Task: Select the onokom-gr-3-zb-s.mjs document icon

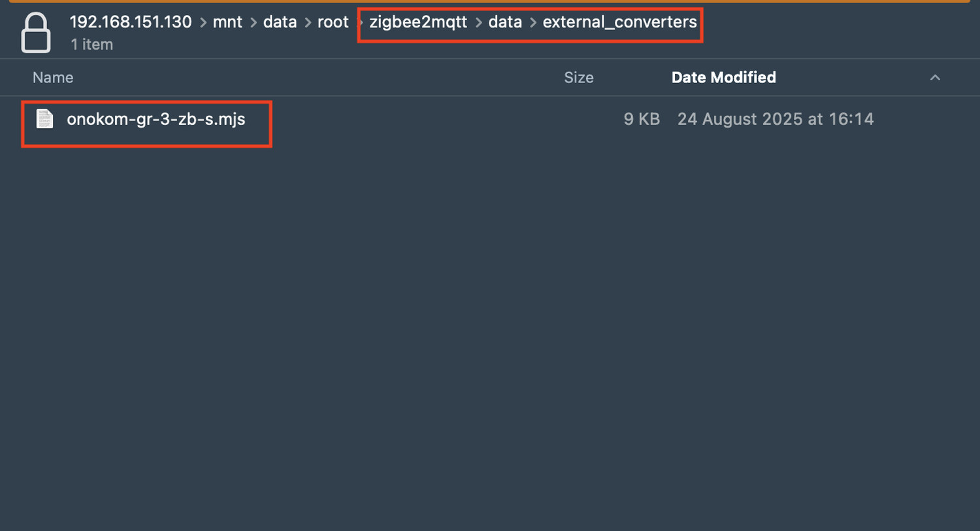Action: [44, 119]
